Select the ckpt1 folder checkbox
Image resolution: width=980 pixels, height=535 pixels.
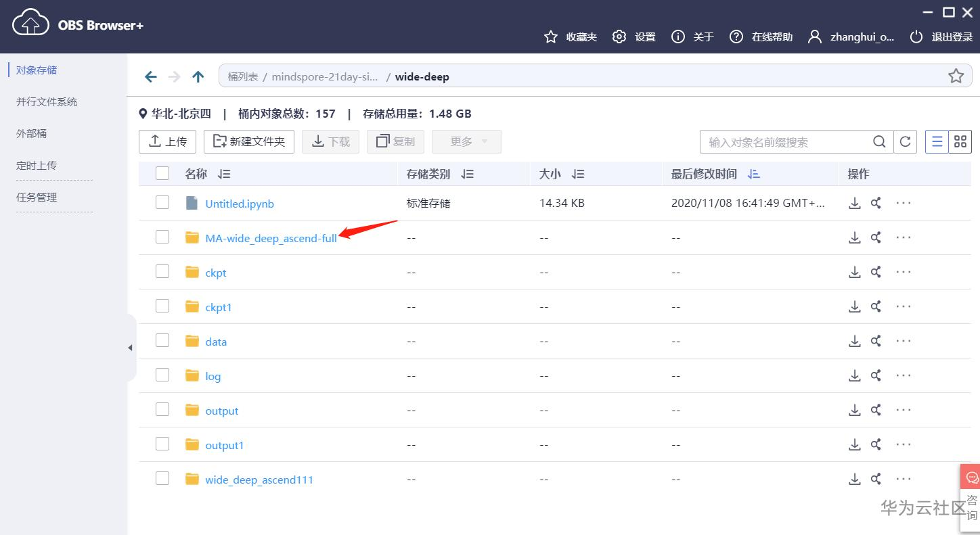click(x=162, y=306)
